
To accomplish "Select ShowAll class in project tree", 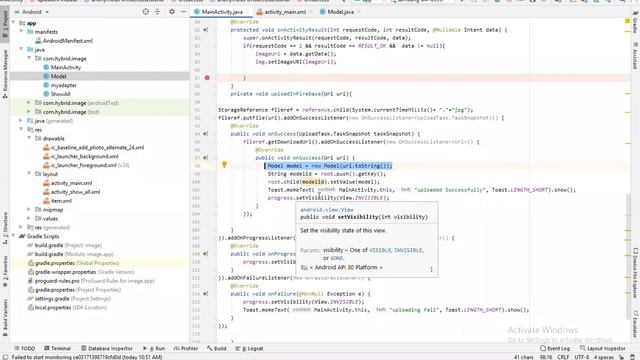I will coord(60,94).
